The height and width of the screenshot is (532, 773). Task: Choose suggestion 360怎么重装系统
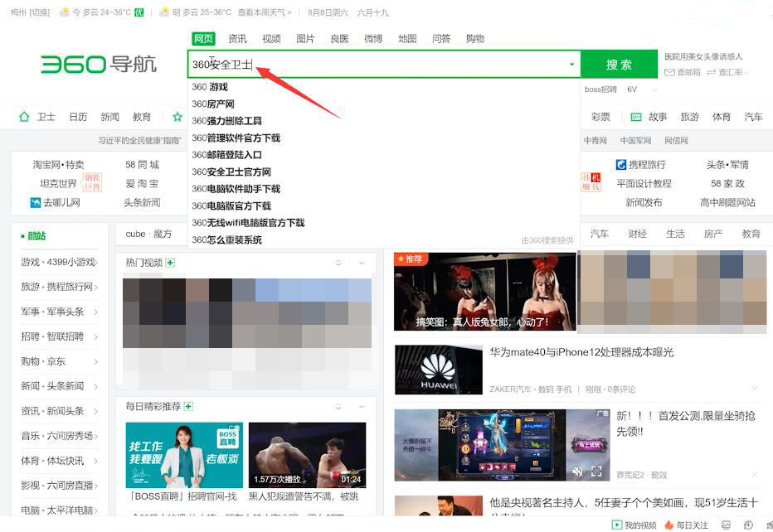point(226,239)
